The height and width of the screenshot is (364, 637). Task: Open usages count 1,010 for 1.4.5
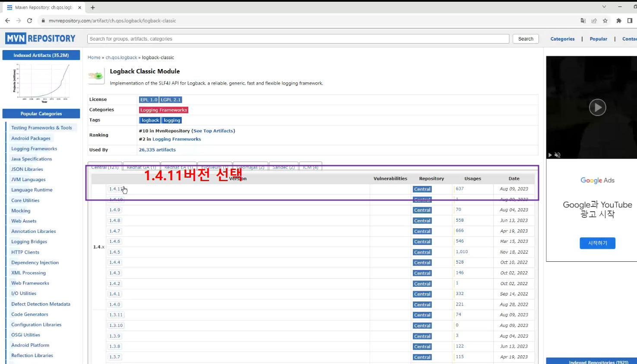[462, 251]
